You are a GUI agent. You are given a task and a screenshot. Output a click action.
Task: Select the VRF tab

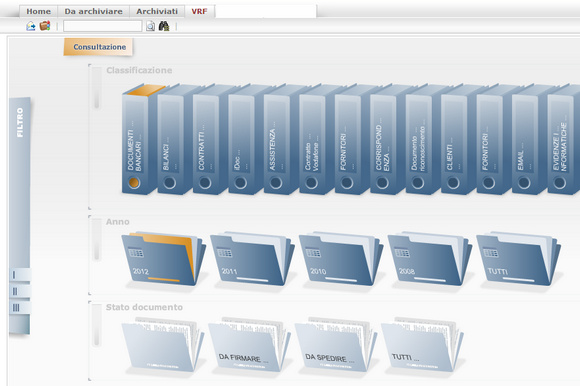point(199,11)
